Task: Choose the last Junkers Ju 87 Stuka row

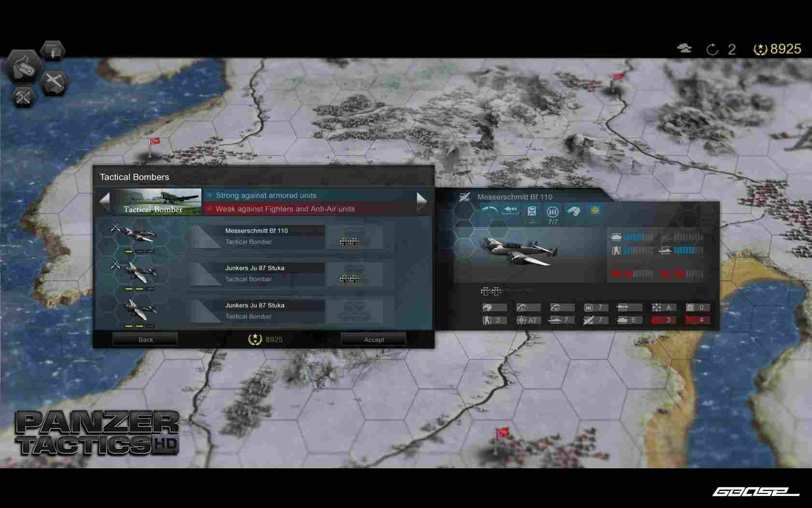Action: [256, 311]
